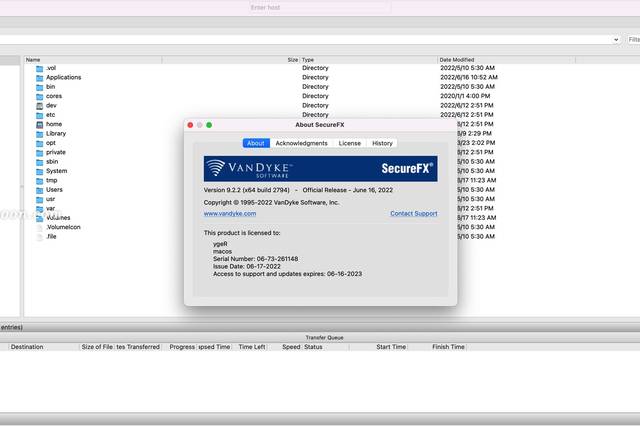Select the Volumes folder icon
The width and height of the screenshot is (640, 426).
coord(40,219)
